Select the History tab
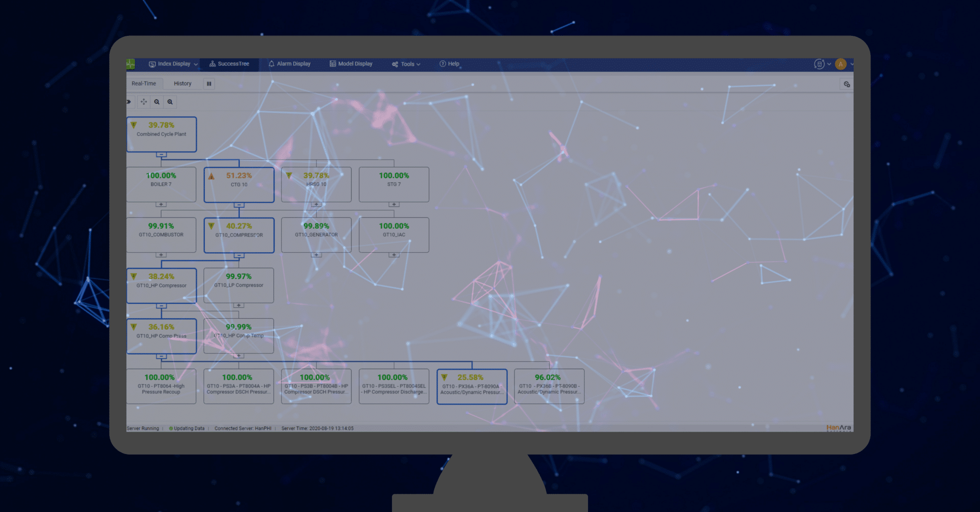Viewport: 980px width, 512px height. point(182,84)
